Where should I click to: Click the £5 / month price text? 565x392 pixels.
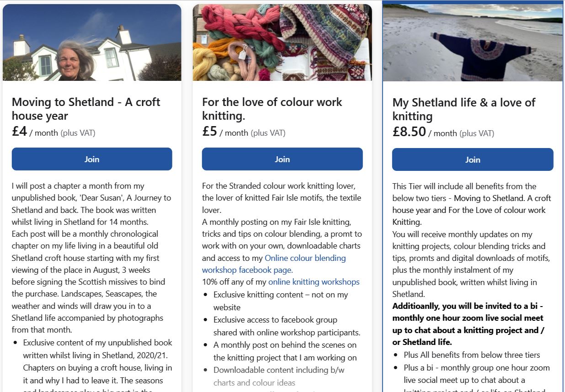[244, 132]
